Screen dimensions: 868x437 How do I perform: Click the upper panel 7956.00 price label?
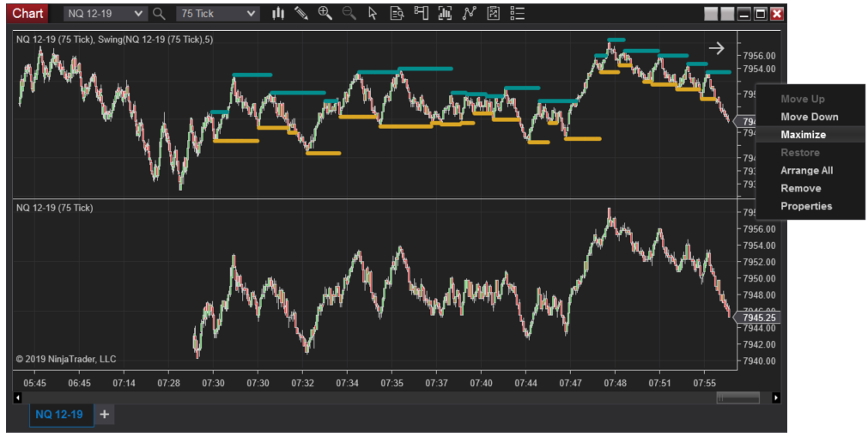point(759,56)
